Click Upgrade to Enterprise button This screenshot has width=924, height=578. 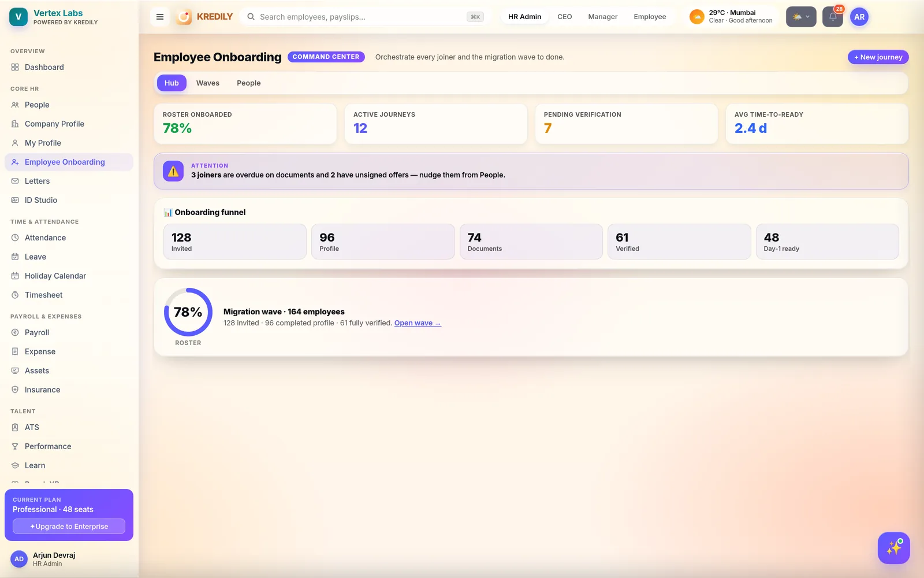pyautogui.click(x=69, y=527)
